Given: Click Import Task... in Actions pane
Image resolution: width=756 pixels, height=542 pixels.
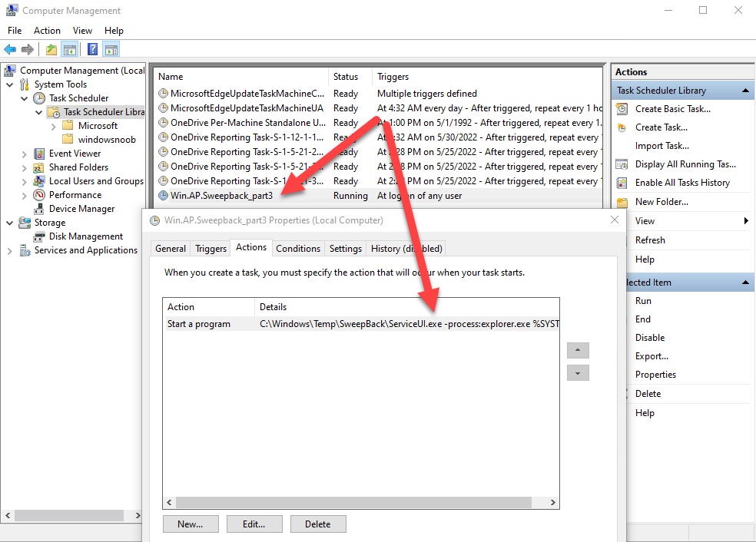Looking at the screenshot, I should pyautogui.click(x=662, y=146).
